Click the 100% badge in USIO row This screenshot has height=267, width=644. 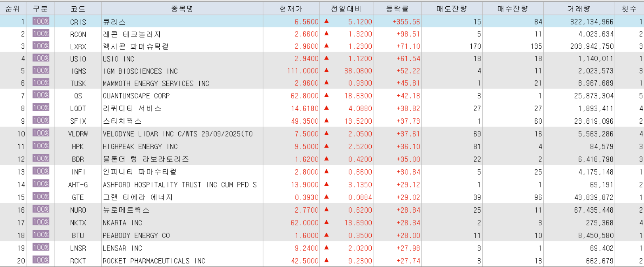(x=41, y=58)
